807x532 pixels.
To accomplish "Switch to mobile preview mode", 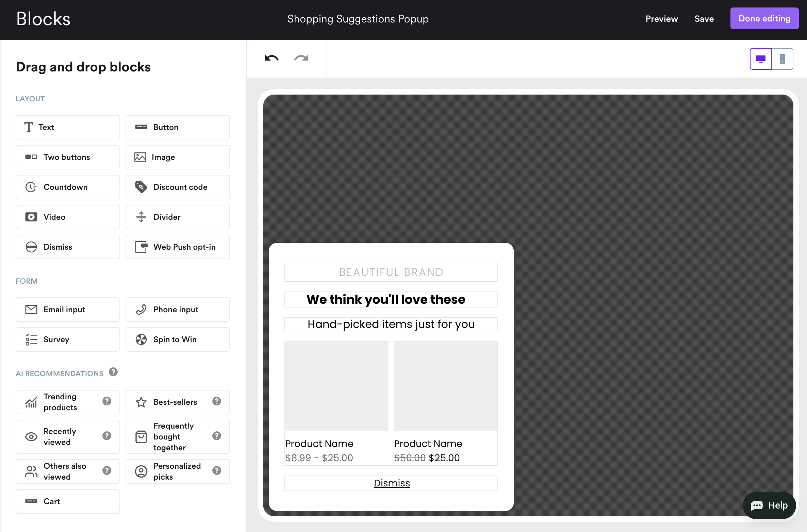I will pyautogui.click(x=782, y=59).
